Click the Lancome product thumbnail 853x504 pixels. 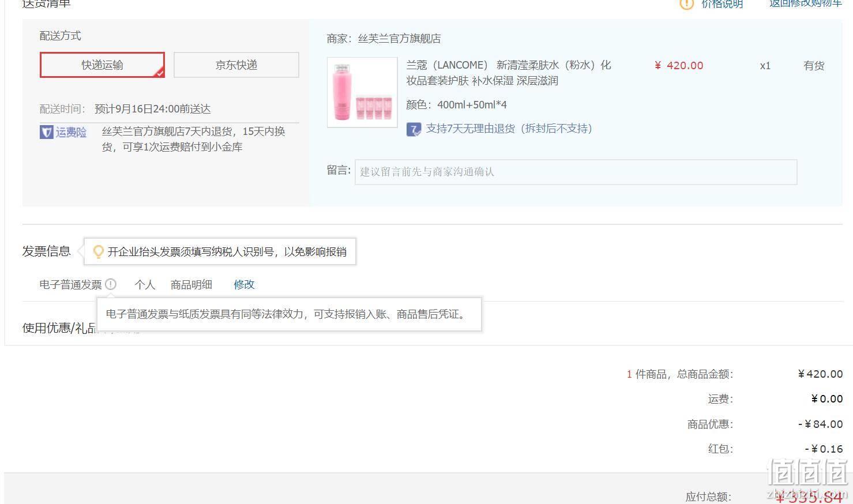pyautogui.click(x=362, y=92)
